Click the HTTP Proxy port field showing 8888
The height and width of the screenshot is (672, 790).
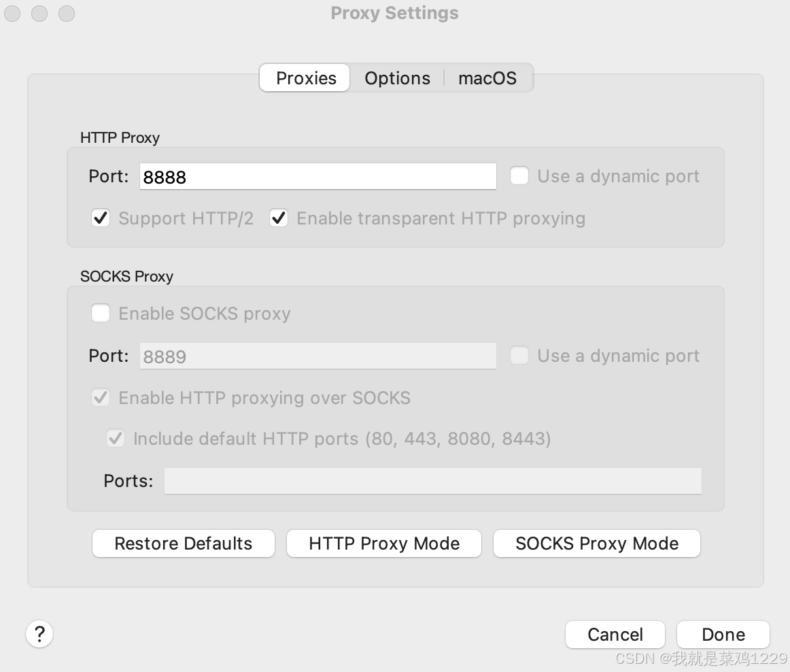click(318, 176)
